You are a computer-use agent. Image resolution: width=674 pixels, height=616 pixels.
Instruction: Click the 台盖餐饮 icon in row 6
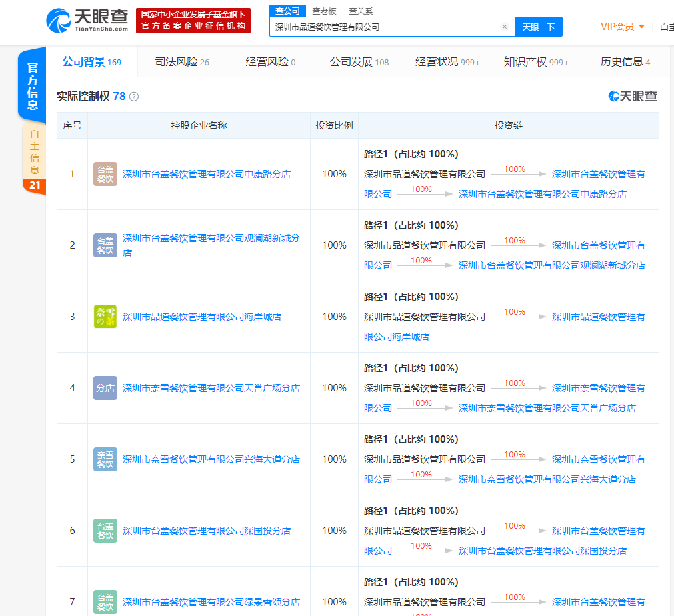105,531
